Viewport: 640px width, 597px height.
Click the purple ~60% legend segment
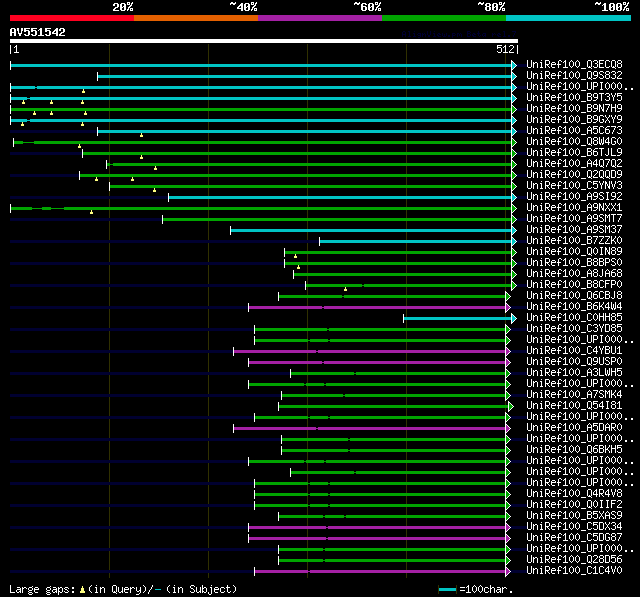[319, 17]
